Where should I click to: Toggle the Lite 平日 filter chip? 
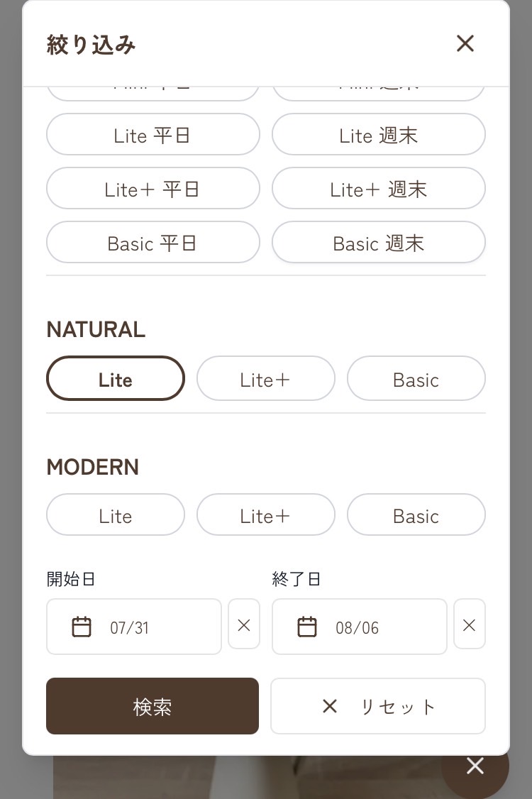tap(153, 135)
